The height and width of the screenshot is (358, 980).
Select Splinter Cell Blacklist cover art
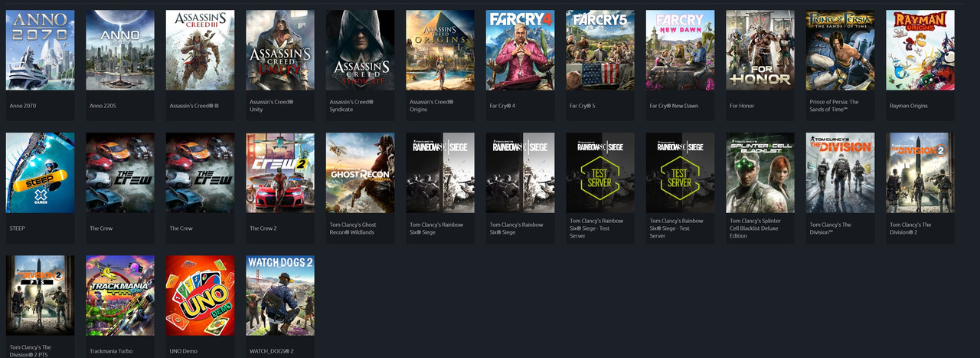(760, 172)
